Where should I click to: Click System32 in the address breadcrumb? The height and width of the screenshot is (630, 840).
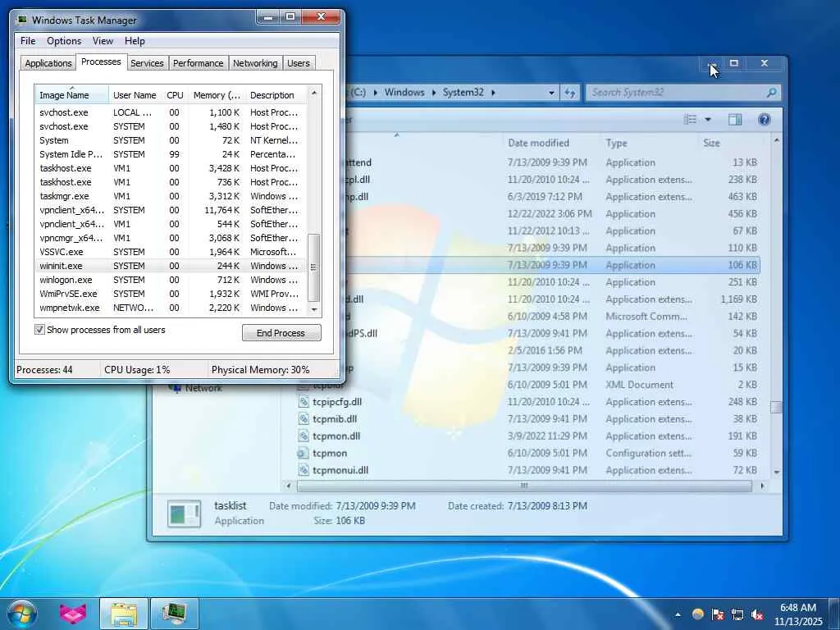[x=463, y=93]
